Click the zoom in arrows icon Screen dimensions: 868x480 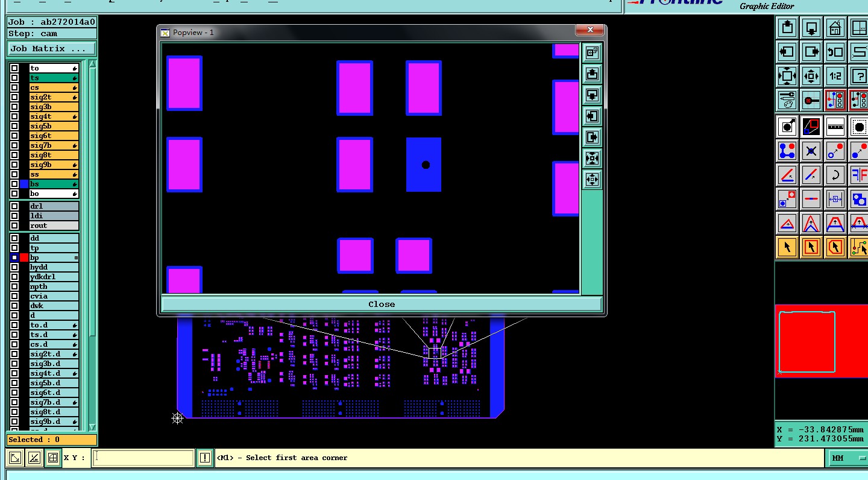pos(787,76)
